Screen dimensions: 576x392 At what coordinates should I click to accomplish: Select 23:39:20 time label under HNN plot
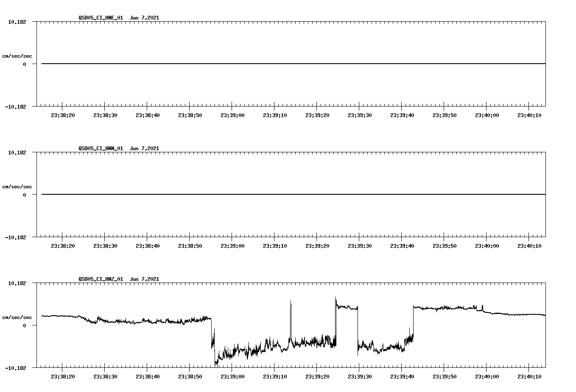click(x=317, y=246)
